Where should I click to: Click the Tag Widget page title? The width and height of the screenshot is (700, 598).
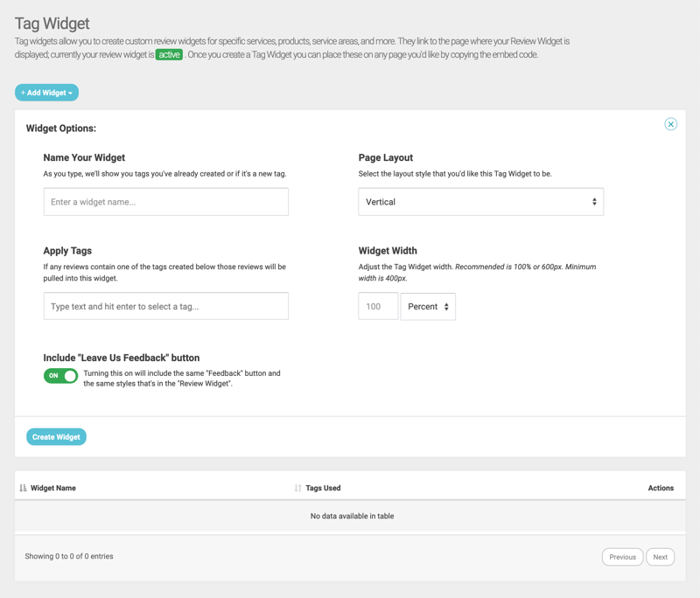click(52, 24)
